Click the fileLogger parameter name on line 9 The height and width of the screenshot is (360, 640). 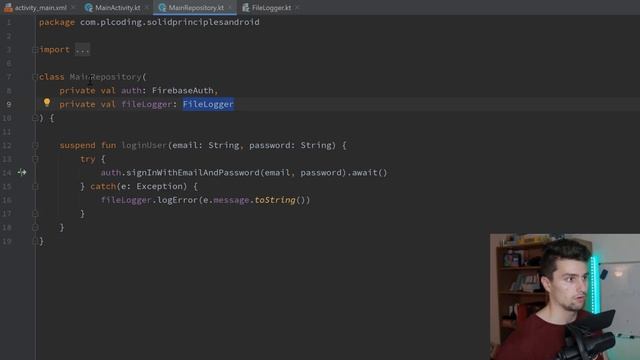point(147,104)
